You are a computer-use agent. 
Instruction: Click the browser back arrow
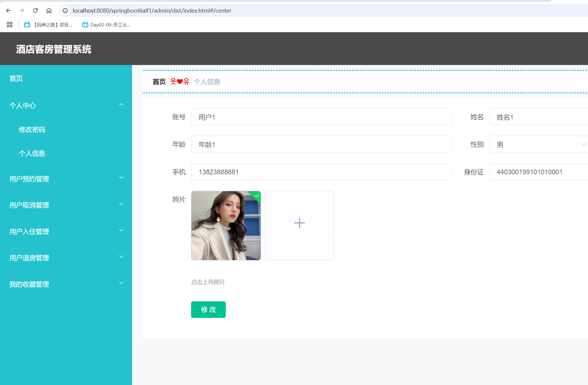[8, 11]
